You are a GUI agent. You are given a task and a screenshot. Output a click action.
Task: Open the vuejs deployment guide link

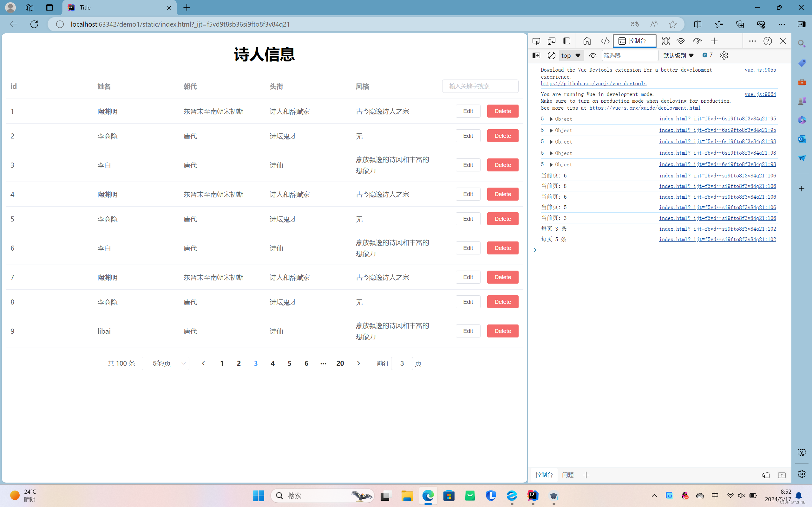645,108
